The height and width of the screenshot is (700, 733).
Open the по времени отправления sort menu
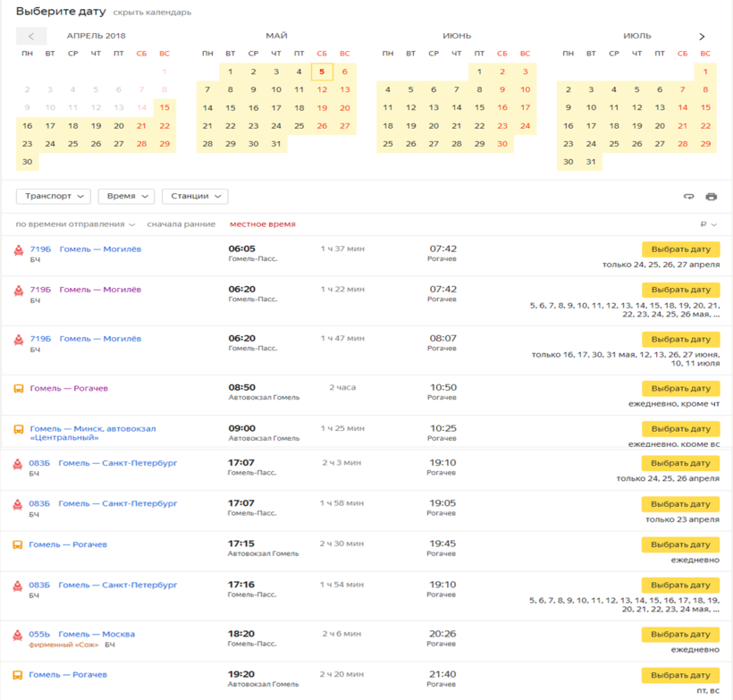point(75,224)
